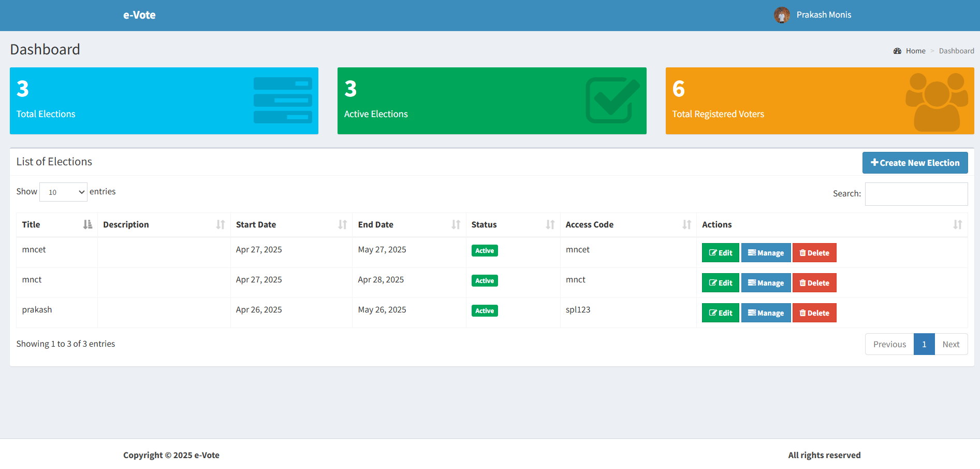Image resolution: width=980 pixels, height=469 pixels.
Task: Edit the mncet election
Action: [x=720, y=253]
